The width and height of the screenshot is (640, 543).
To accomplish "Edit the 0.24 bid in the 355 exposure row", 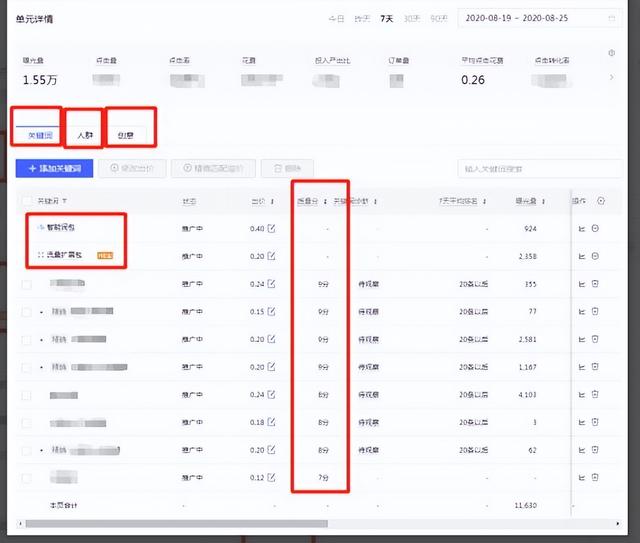I will pyautogui.click(x=271, y=284).
